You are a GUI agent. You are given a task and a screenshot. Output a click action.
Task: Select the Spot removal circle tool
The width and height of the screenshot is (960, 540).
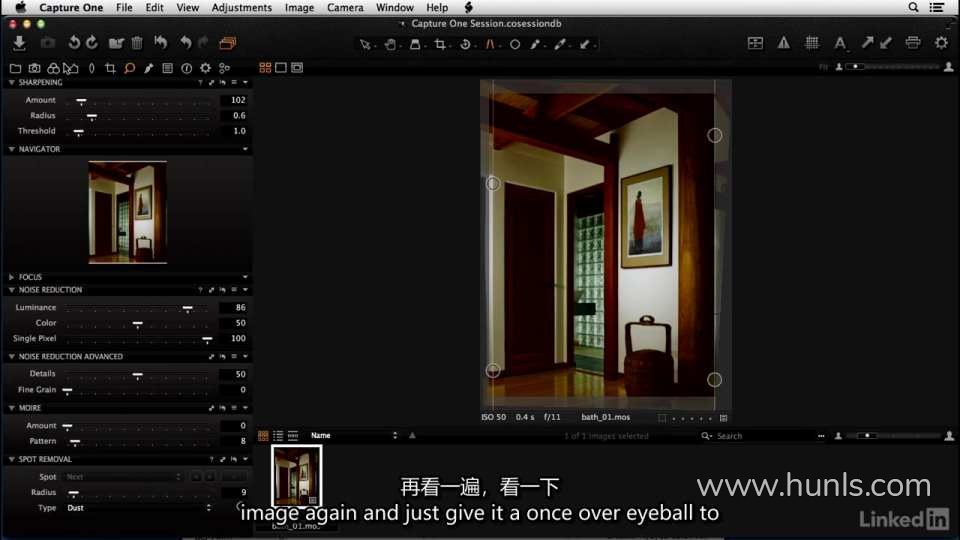(x=515, y=44)
